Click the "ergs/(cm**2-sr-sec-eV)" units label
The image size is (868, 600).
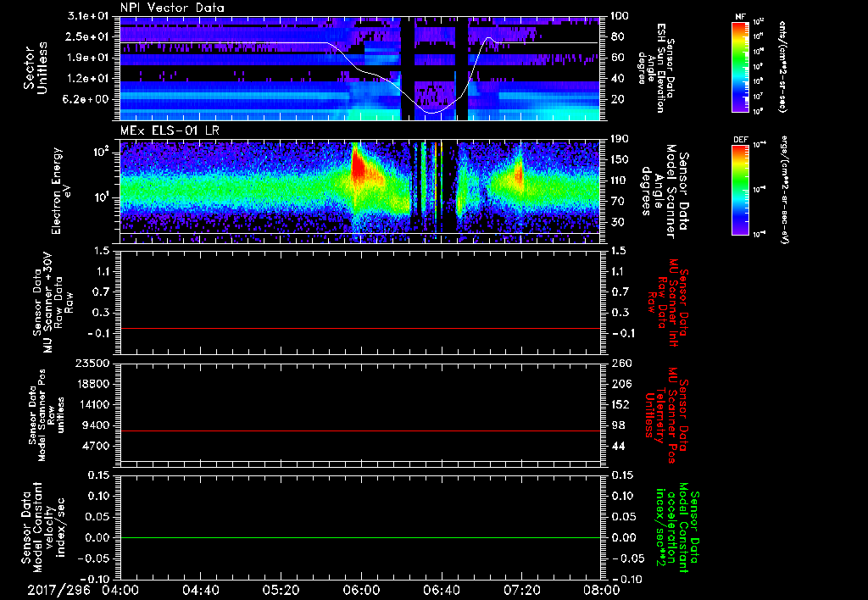(x=784, y=189)
